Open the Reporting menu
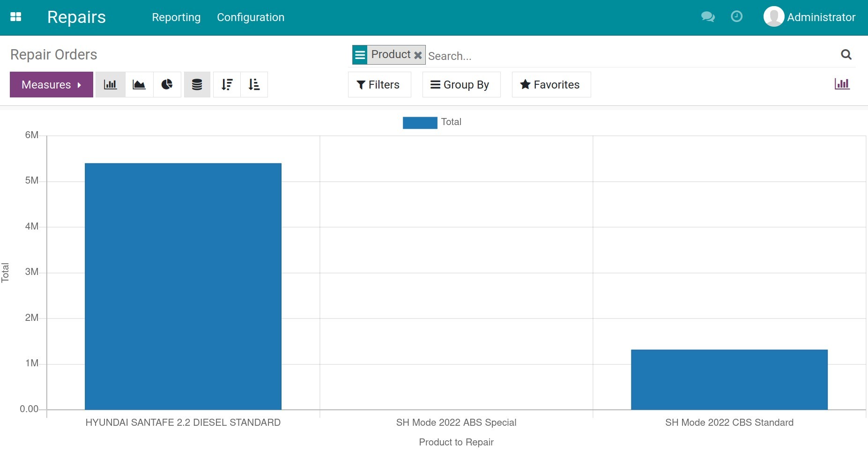Viewport: 868px width, 452px height. pos(176,17)
